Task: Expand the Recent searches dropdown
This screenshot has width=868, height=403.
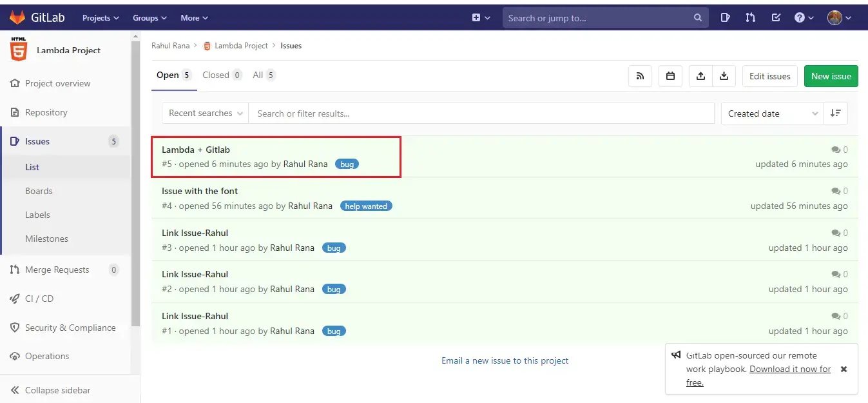Action: coord(206,113)
